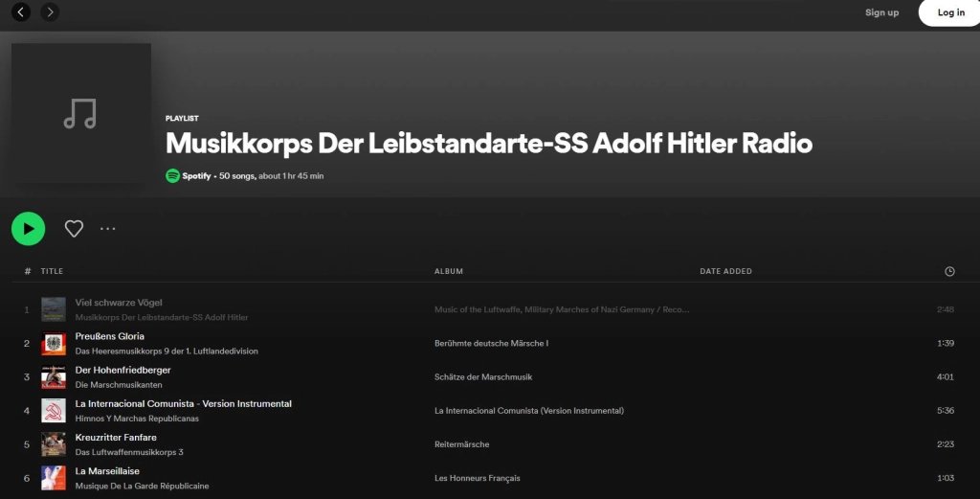Screen dimensions: 980x499
Task: Click album art for Viel schwarze Vögel
Action: tap(54, 309)
